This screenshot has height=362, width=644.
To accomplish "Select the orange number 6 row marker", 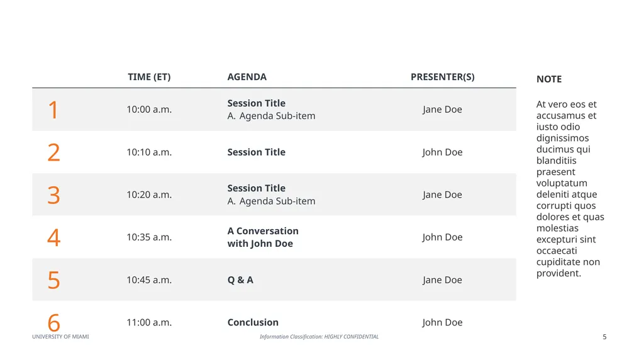I will tap(54, 323).
